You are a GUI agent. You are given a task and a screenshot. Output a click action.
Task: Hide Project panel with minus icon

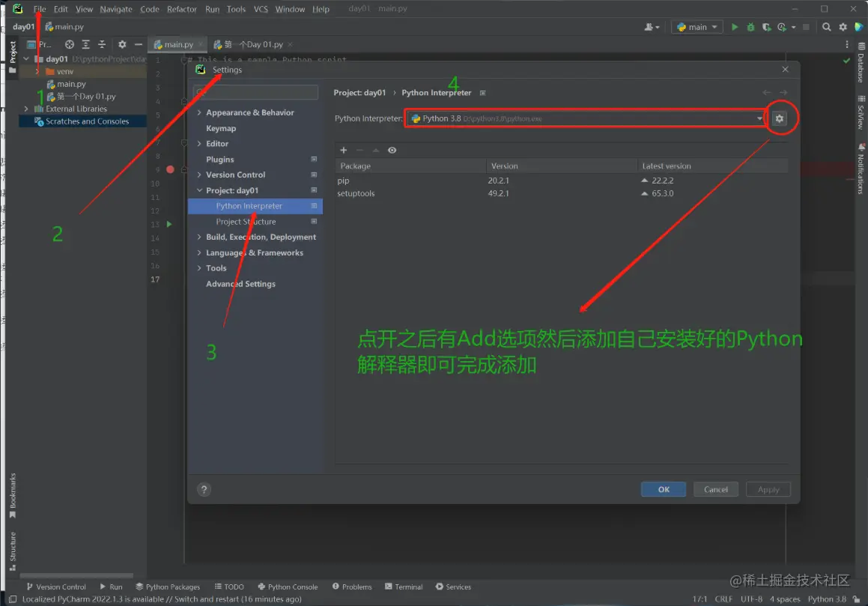139,44
